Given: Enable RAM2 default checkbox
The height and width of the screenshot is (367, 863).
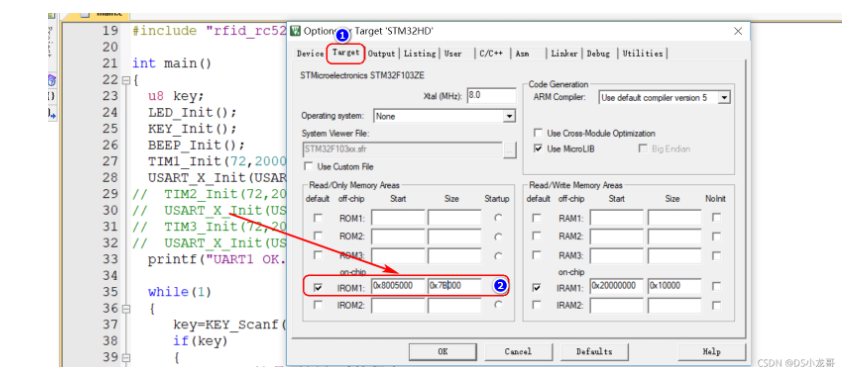Looking at the screenshot, I should pyautogui.click(x=537, y=236).
